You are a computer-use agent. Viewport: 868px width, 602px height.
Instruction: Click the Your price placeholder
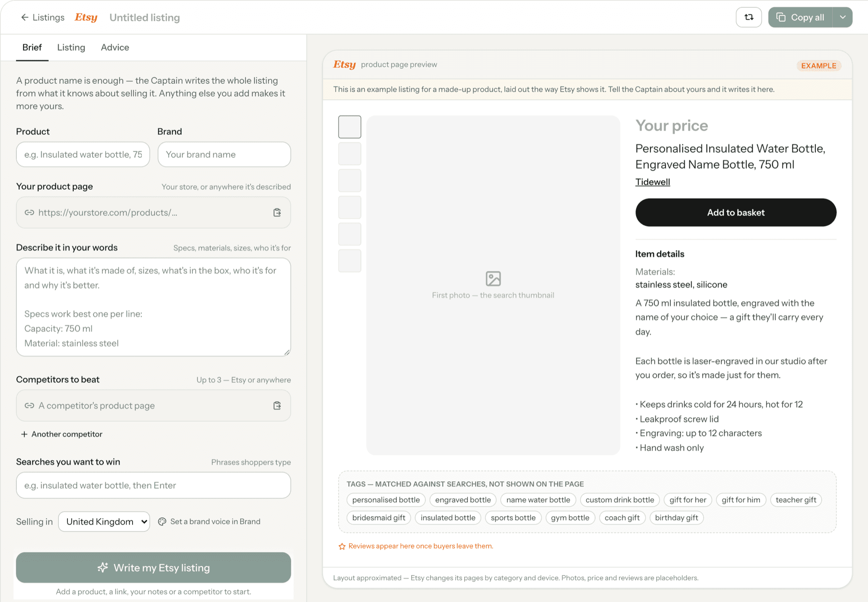(x=672, y=125)
